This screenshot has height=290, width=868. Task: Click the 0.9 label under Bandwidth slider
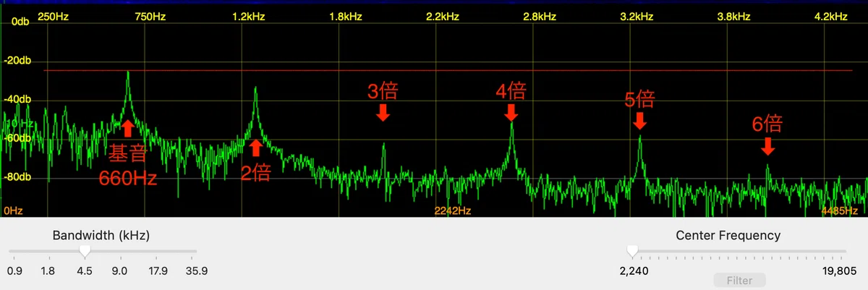[14, 271]
